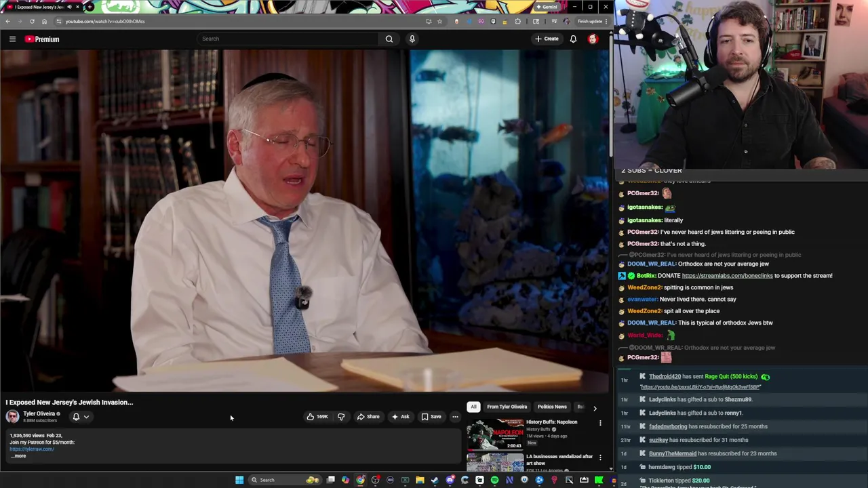Screen dimensions: 868x488
Task: Open LA businesses vandalized video title
Action: click(x=559, y=460)
